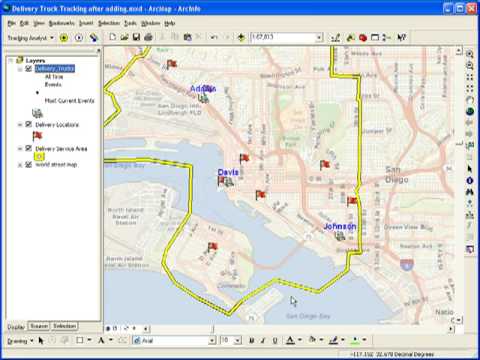Click the New Text 'A' tool
Viewport: 480px width, 360px height.
pos(101,340)
